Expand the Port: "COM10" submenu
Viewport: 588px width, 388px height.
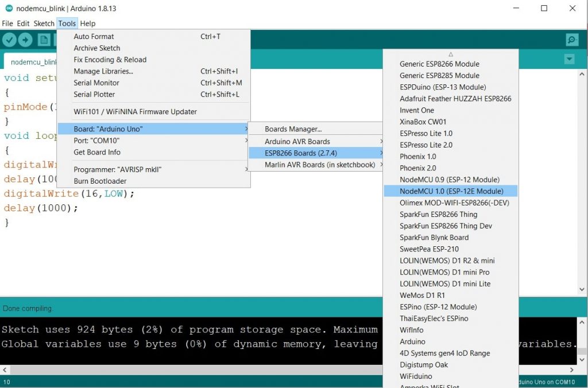tap(153, 141)
